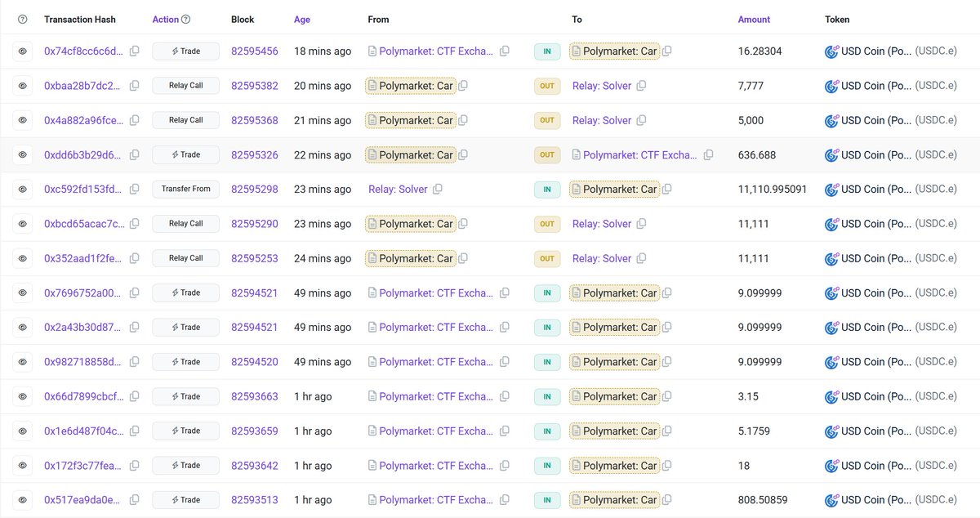980x518 pixels.
Task: Copy transaction hash 0xbaa28b7dc2
Action: pyautogui.click(x=135, y=85)
